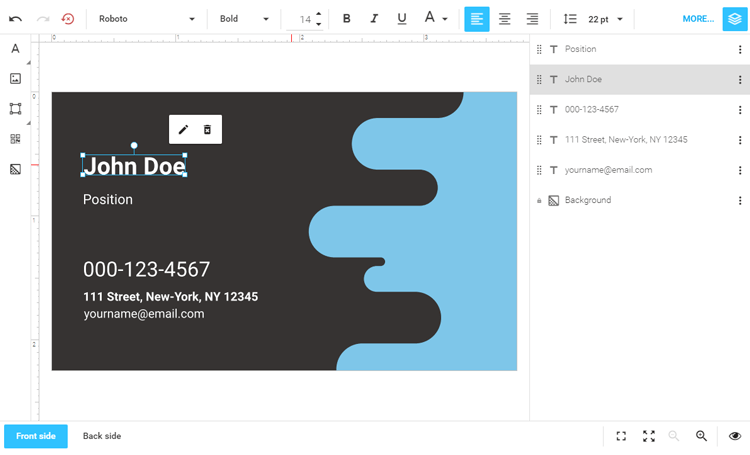Click drag handle of 111 Street layer

click(x=539, y=140)
